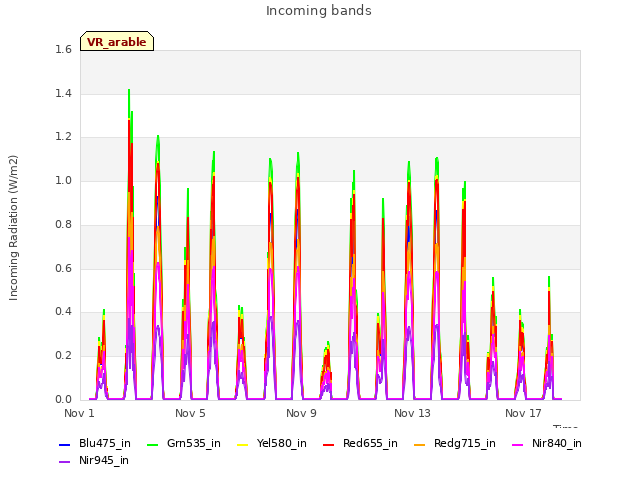Toggle the Grn535_in legend entry
Screen dimensions: 640x480
[184, 443]
